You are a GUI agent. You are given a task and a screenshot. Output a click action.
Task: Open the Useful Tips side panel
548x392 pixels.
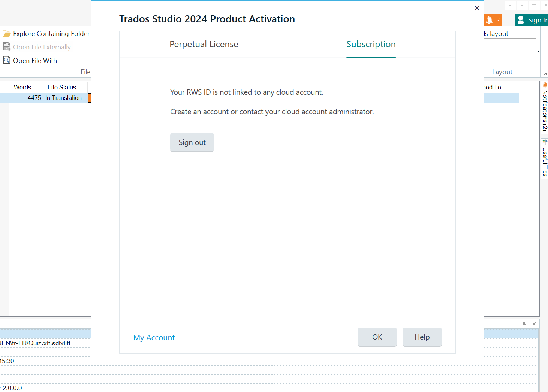tap(545, 159)
